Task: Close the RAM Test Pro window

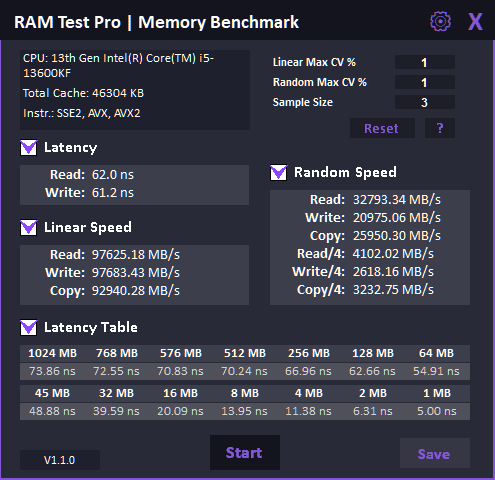Action: click(475, 22)
